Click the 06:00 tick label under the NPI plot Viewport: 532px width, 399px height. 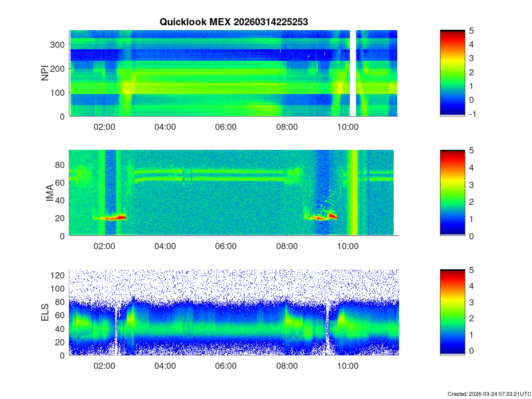[x=226, y=127]
